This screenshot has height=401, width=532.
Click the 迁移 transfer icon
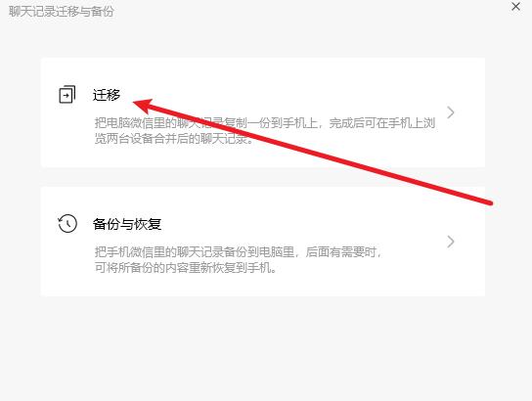click(x=67, y=94)
